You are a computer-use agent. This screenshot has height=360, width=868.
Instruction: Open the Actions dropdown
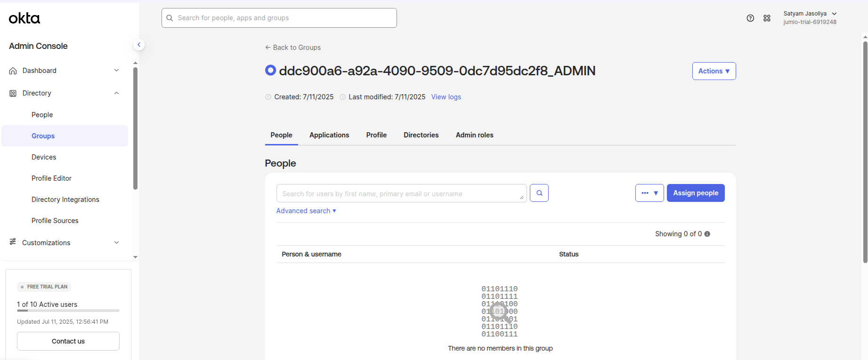[714, 71]
